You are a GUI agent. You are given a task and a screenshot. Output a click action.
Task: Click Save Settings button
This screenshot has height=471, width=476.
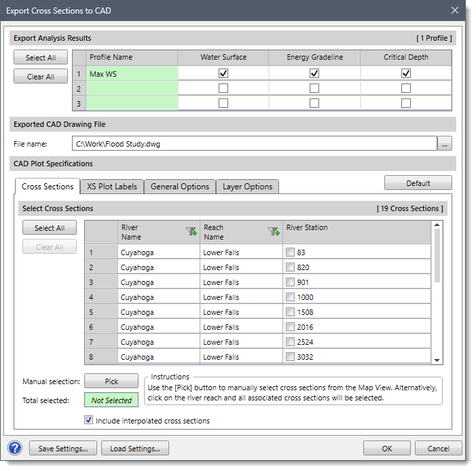coord(63,448)
